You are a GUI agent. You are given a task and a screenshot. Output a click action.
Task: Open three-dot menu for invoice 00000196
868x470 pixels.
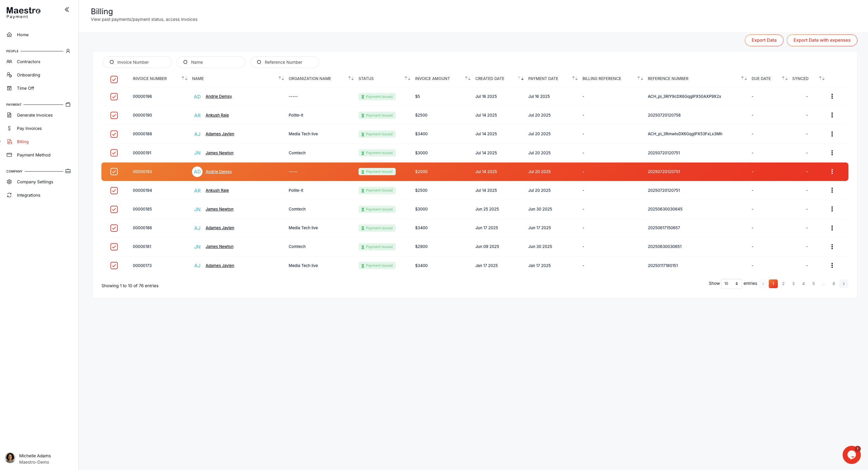pyautogui.click(x=831, y=96)
